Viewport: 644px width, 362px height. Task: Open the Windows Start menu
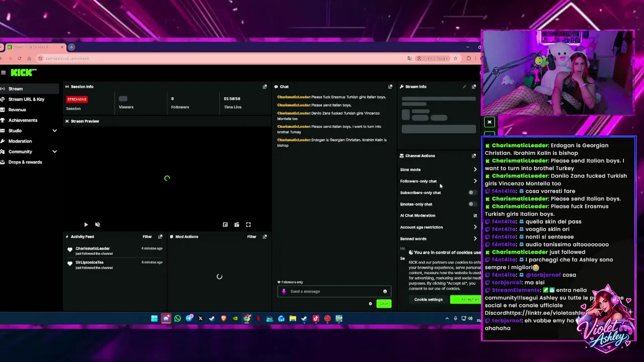click(x=154, y=318)
